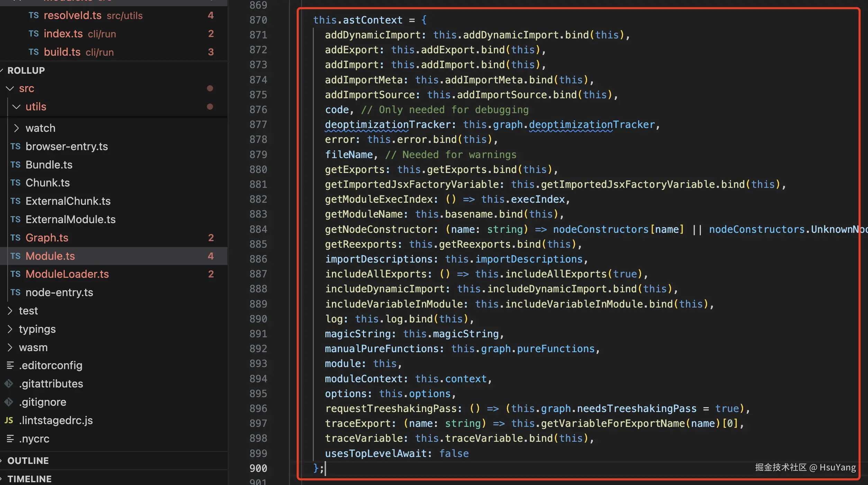Expand the typings folder
This screenshot has width=868, height=485.
pos(10,329)
